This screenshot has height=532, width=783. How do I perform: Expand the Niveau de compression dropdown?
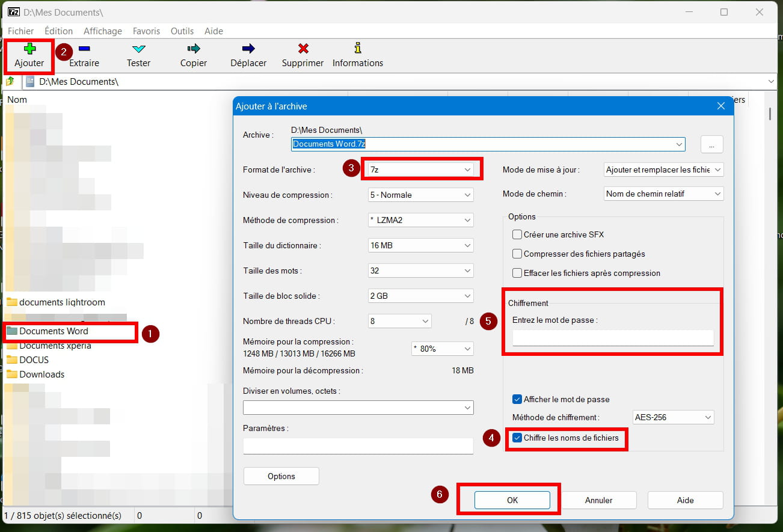pyautogui.click(x=420, y=195)
